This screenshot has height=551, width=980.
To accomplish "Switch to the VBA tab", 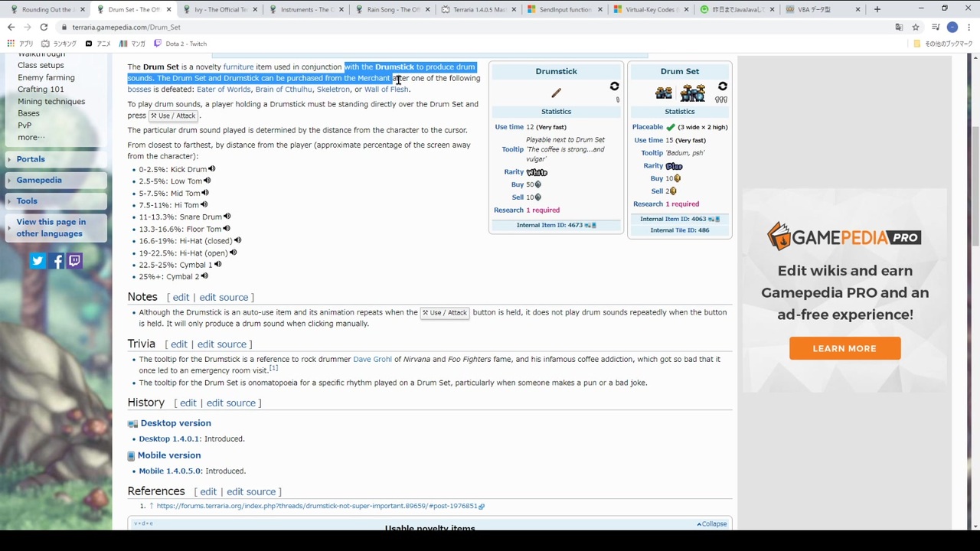I will pos(825,9).
